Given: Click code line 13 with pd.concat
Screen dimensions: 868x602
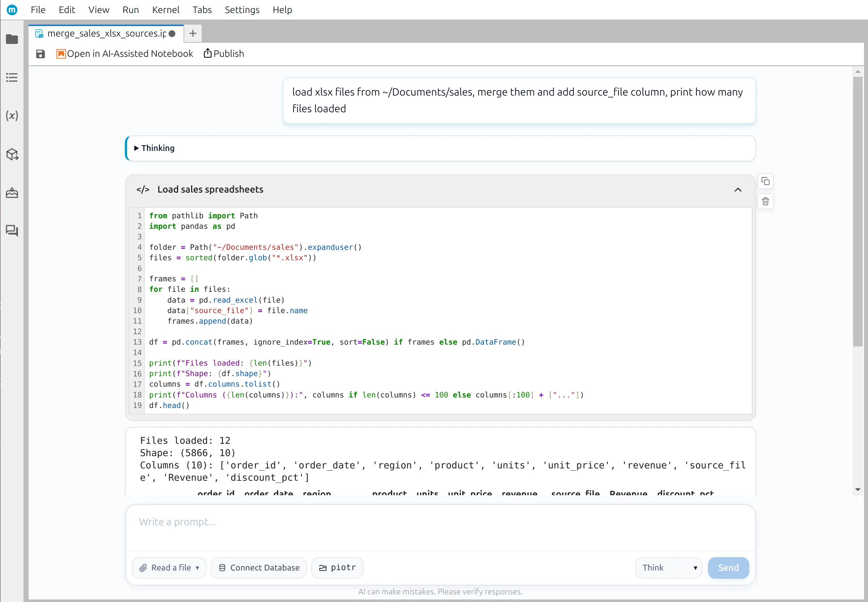Looking at the screenshot, I should [337, 342].
